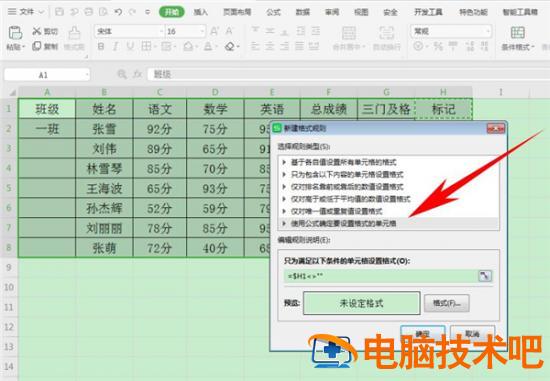
Task: Select the Format Painter brush
Action: pyautogui.click(x=74, y=33)
